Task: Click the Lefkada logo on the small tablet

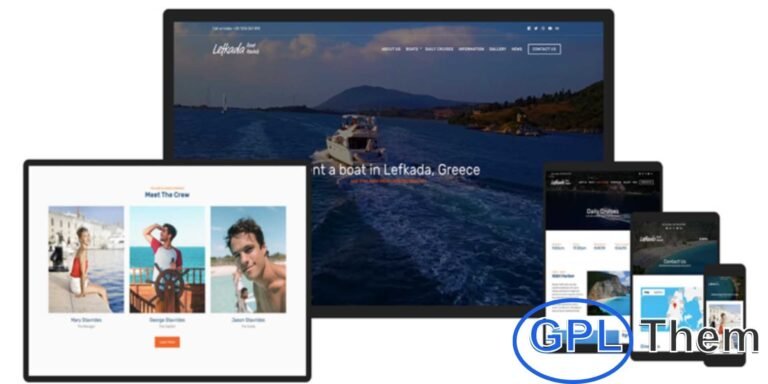Action: [651, 239]
